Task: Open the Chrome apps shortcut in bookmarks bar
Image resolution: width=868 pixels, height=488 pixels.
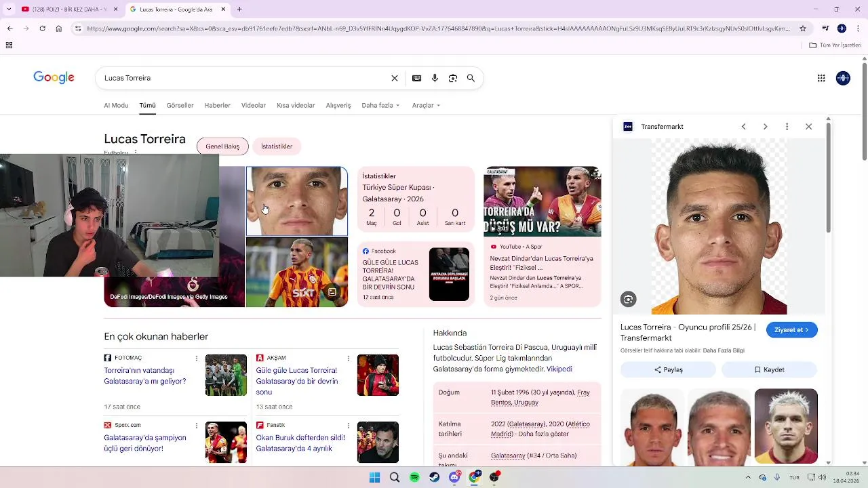Action: click(9, 45)
